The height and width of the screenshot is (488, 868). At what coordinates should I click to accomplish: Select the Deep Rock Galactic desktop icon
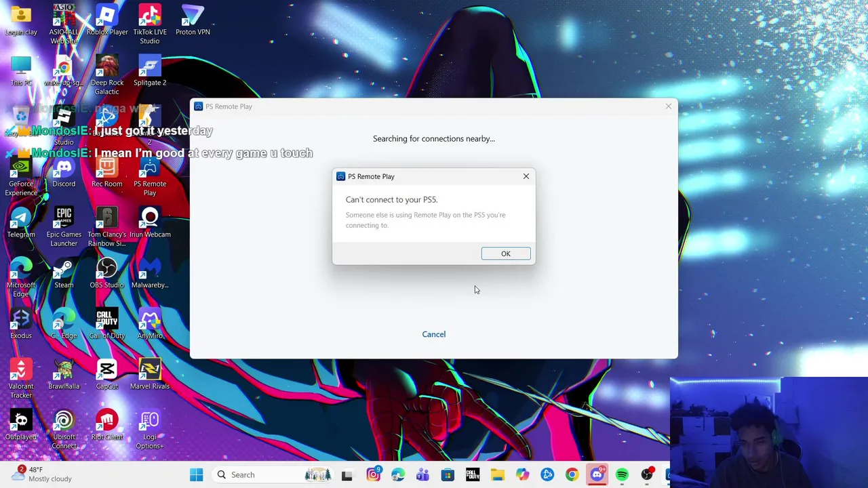coord(107,75)
